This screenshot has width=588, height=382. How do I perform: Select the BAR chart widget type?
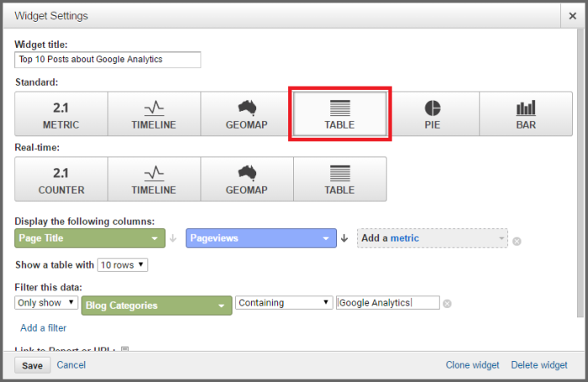click(526, 113)
